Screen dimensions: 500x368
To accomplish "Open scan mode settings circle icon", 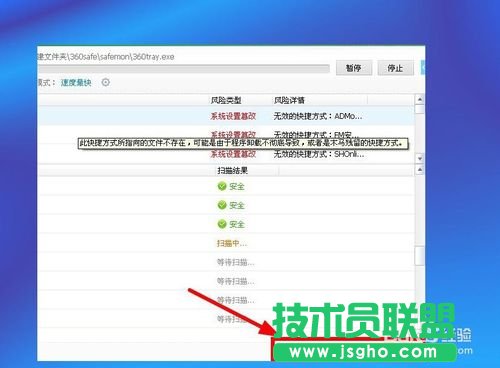I will point(105,82).
